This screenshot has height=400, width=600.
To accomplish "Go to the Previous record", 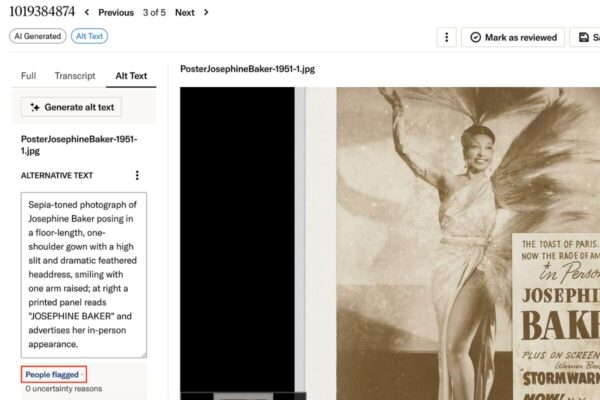I will tap(116, 13).
